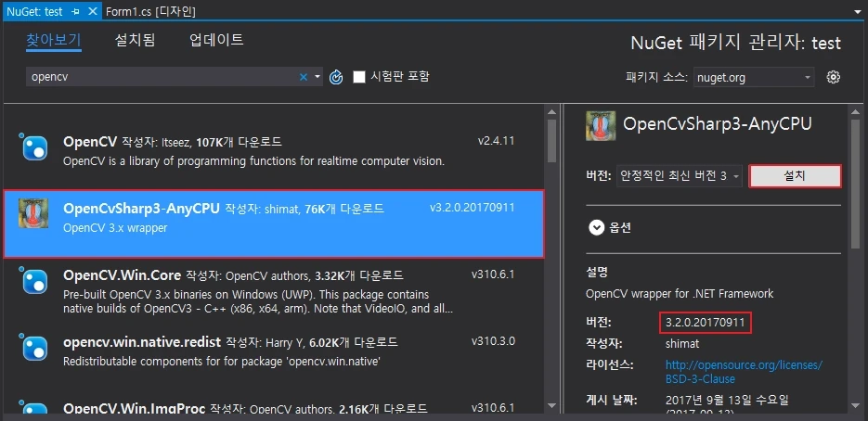Open the Form1.cs [디자인] tab

coord(150,10)
